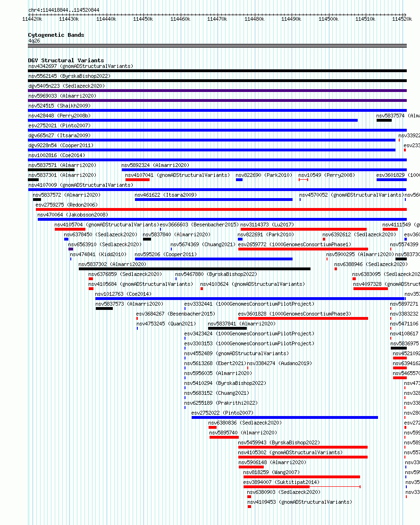This screenshot has height=525, width=420.
Task: Click nsv1002816 (Coe2014) label
Action: click(57, 155)
